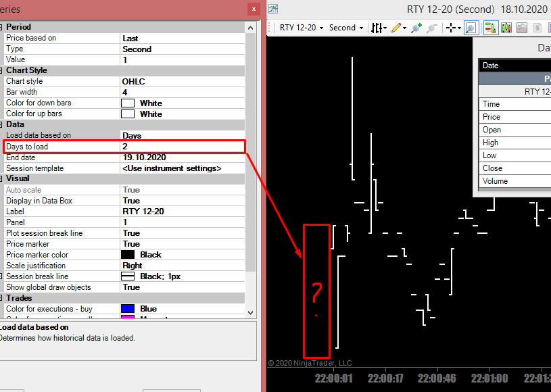551x392 pixels.
Task: Select the Visual section header
Action: click(122, 178)
